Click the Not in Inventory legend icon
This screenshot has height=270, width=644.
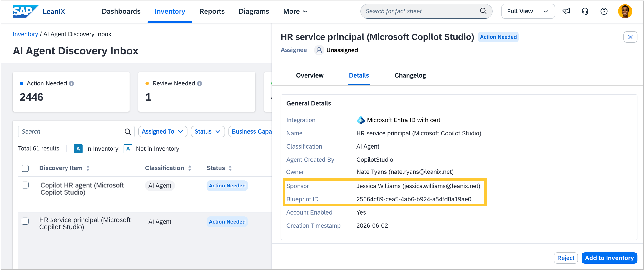(128, 149)
